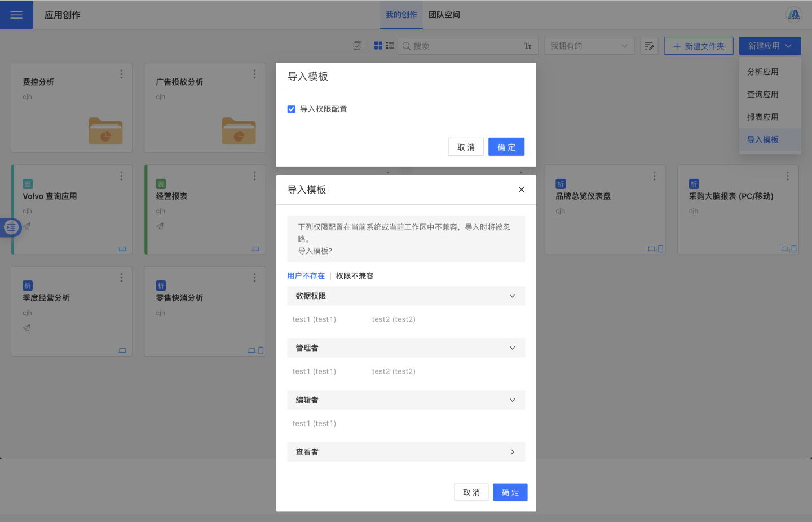Select 导入模板 from the dropdown menu
Image resolution: width=812 pixels, height=522 pixels.
click(763, 140)
